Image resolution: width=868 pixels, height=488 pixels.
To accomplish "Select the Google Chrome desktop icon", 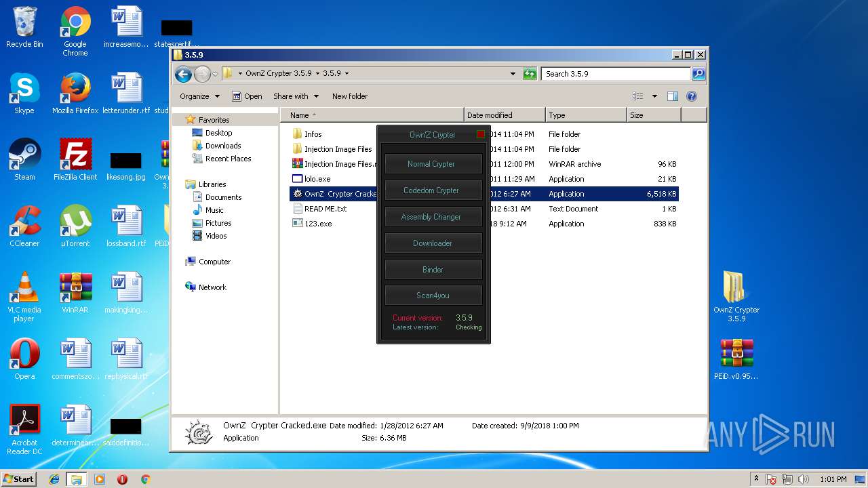I will [x=75, y=32].
